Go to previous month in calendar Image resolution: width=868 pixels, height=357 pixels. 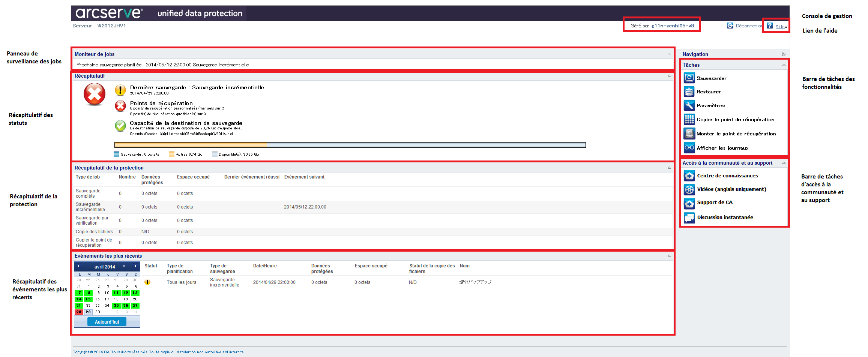point(78,266)
